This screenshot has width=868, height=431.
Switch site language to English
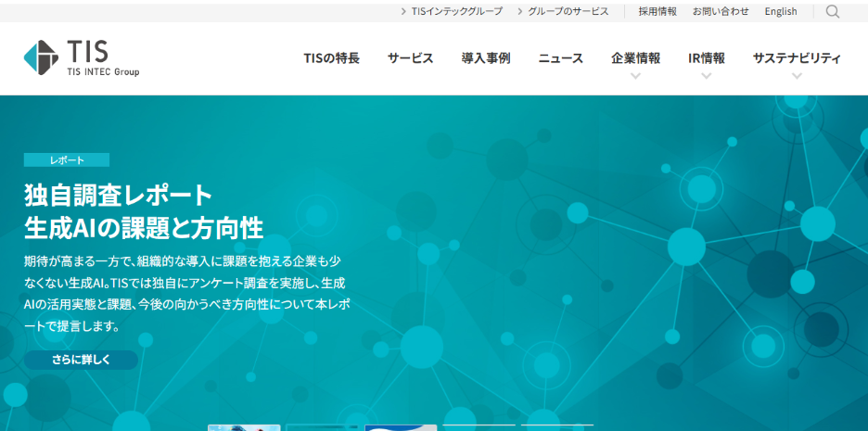[781, 11]
